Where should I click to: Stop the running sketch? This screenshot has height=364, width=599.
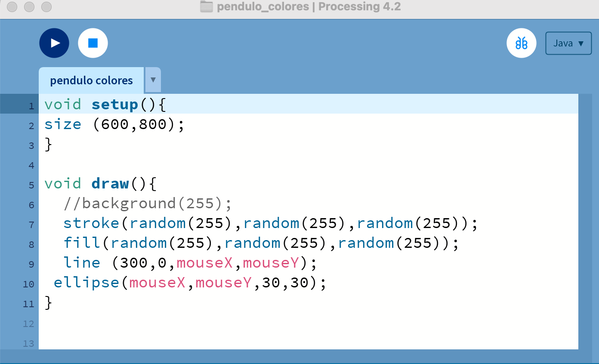click(x=93, y=43)
